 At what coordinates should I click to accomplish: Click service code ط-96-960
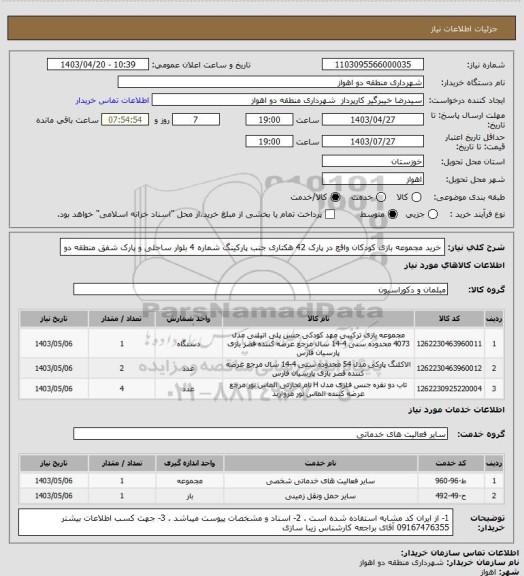451,481
